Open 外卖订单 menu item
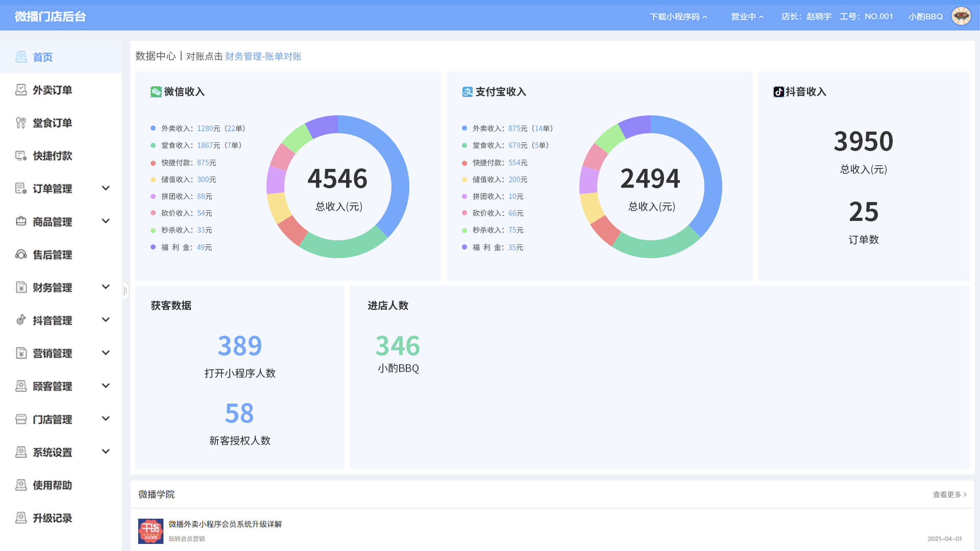 point(61,90)
